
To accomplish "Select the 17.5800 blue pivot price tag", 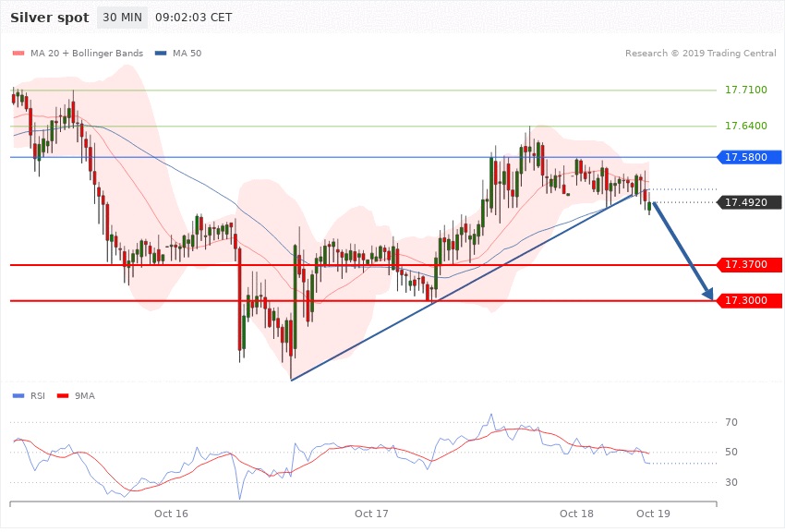I will (750, 157).
